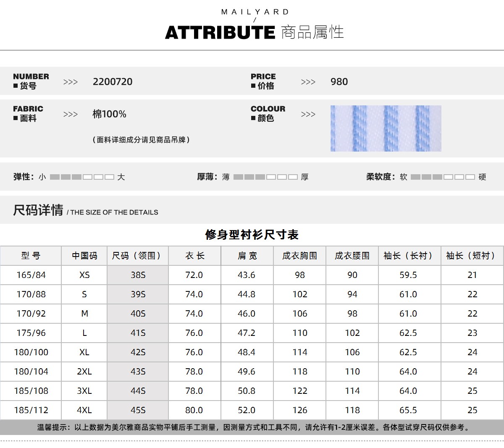This screenshot has width=504, height=448.
Task: Click the 43.6 shoulder width cell
Action: point(247,275)
